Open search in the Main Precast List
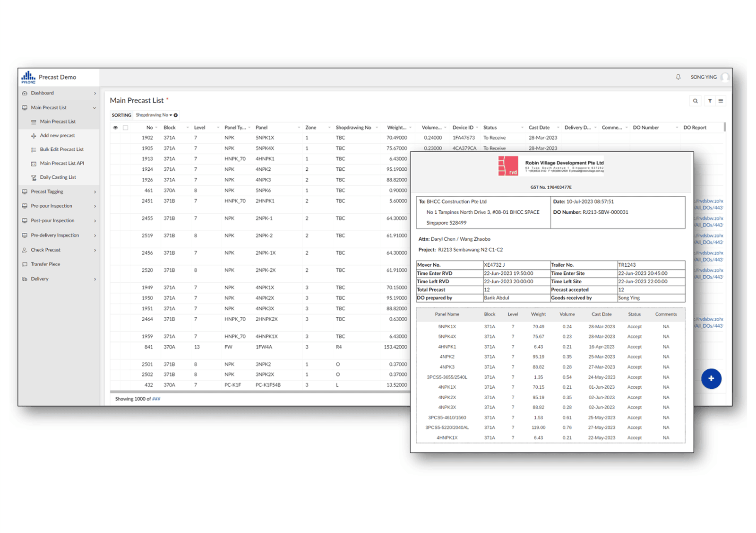This screenshot has height=533, width=756. [695, 101]
